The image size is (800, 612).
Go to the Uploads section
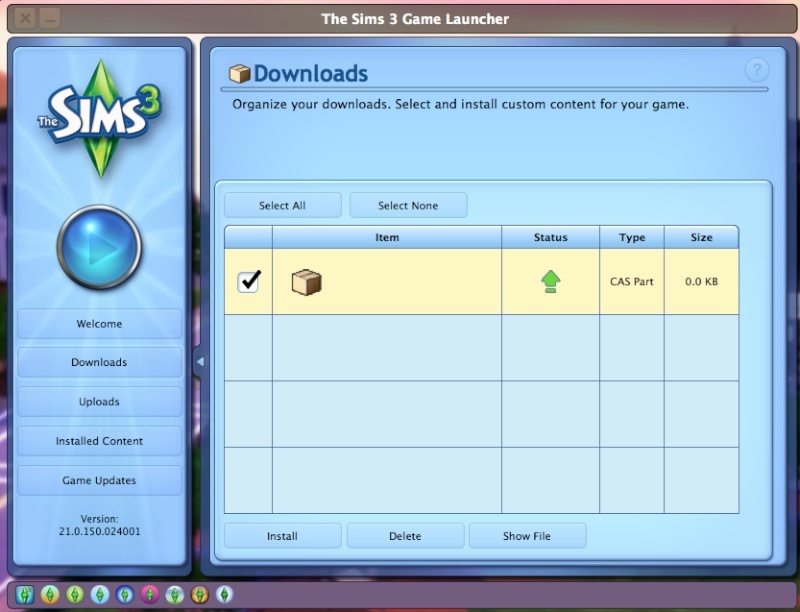99,401
